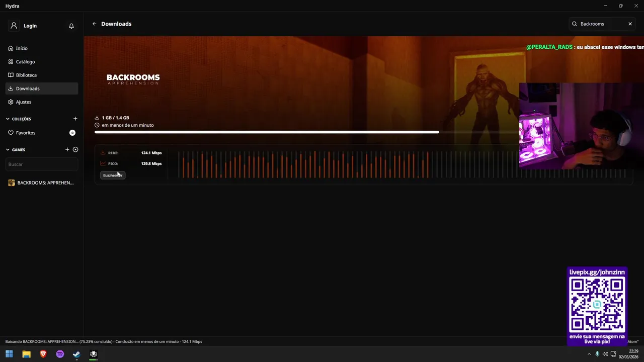
Task: Open the notifications bell
Action: pos(71,26)
